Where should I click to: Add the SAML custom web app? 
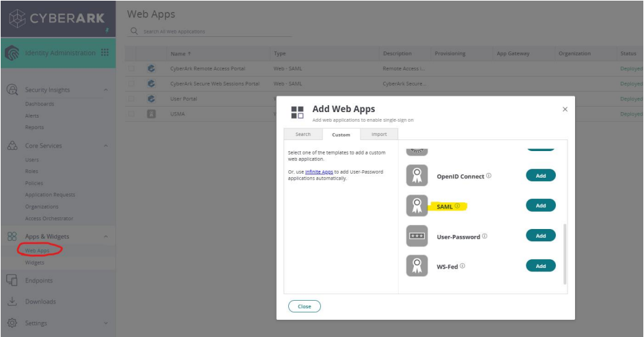coord(540,206)
